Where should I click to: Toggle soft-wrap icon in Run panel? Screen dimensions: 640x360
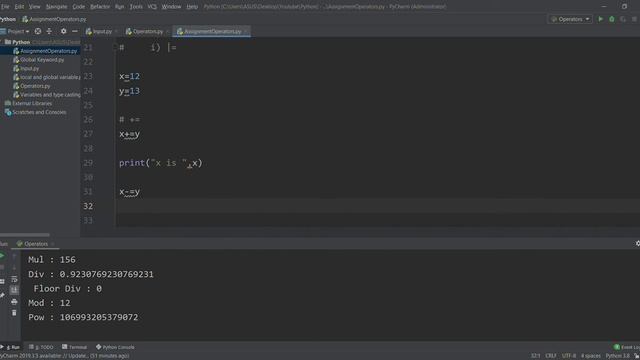[x=14, y=279]
